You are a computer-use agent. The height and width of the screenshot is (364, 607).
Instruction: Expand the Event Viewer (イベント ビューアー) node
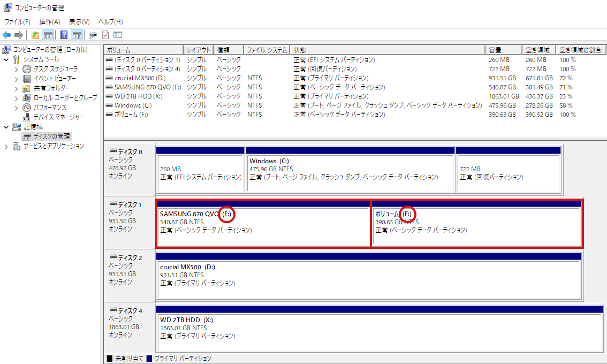click(x=16, y=79)
